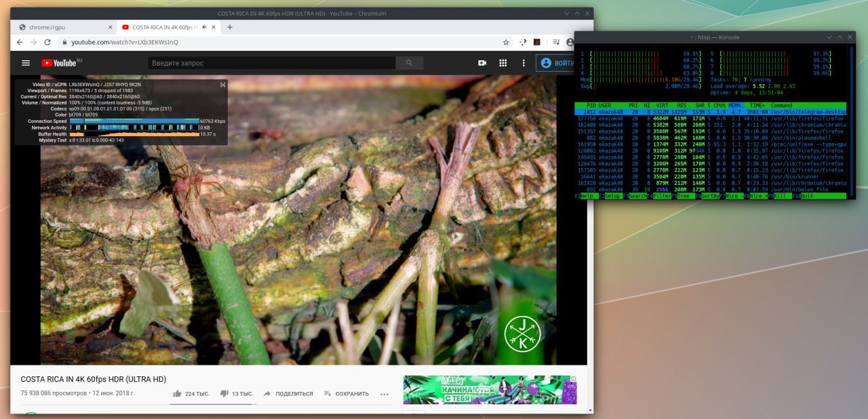Bookmark this page with the star icon

(x=506, y=42)
